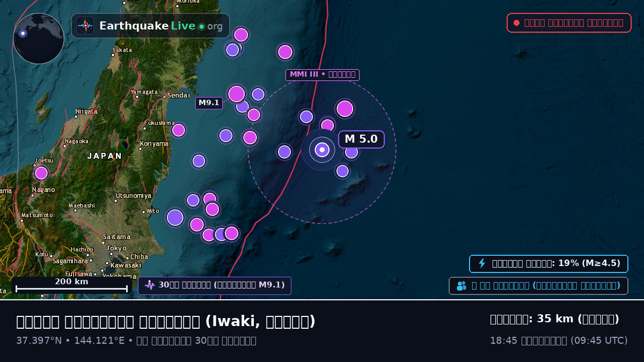Select the magenta quake marker right of Fukushima
644x362 pixels.
[x=179, y=130]
